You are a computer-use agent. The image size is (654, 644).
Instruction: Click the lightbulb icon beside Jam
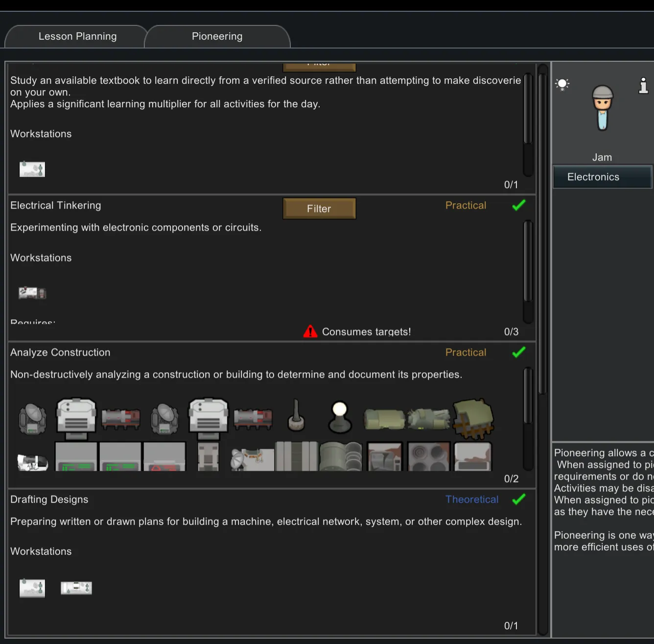562,84
